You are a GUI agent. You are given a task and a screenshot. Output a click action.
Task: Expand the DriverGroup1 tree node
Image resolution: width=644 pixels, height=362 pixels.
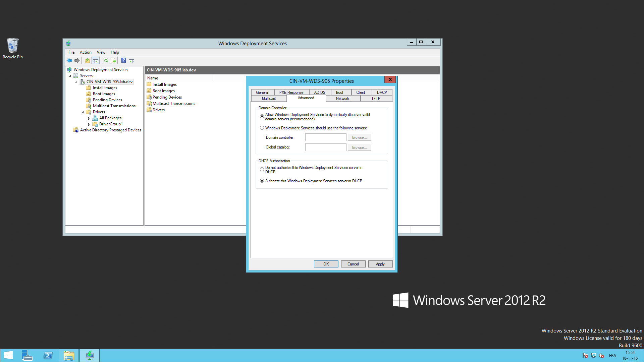pos(89,124)
